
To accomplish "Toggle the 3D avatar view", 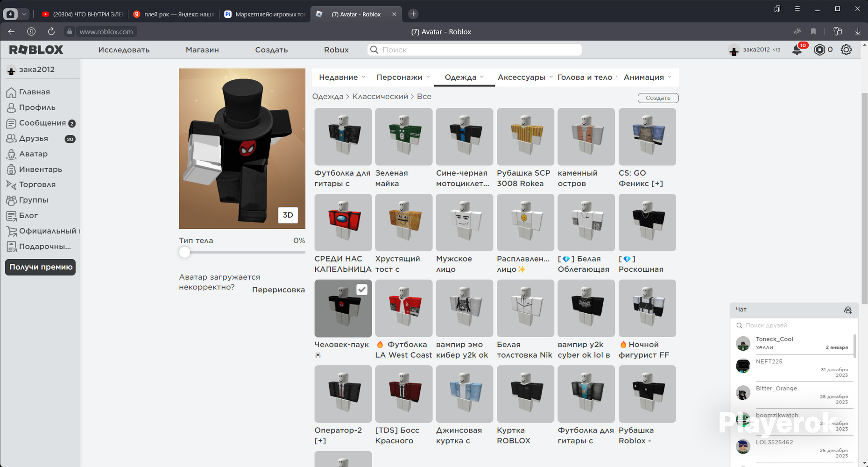I will pos(288,215).
